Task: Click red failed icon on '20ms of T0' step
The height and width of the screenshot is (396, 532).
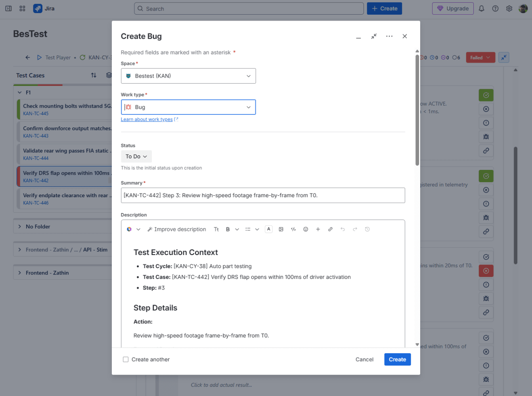Action: (486, 271)
